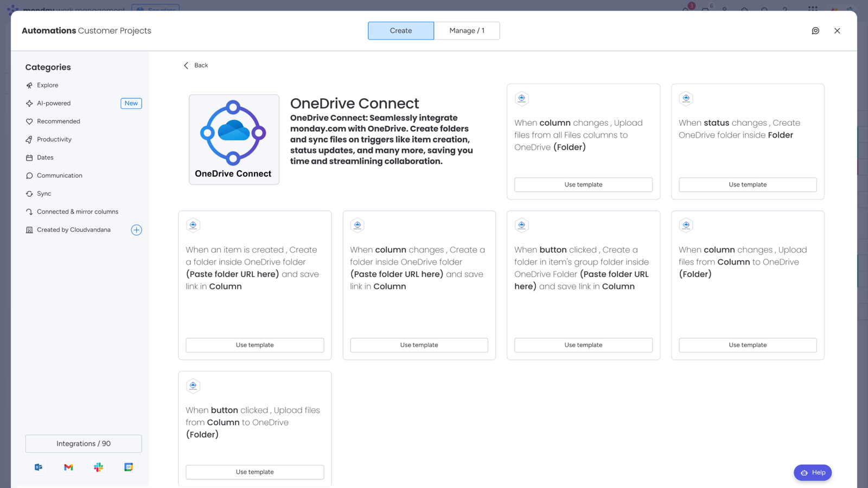Switch to the Create tab
This screenshot has width=868, height=488.
coord(401,30)
